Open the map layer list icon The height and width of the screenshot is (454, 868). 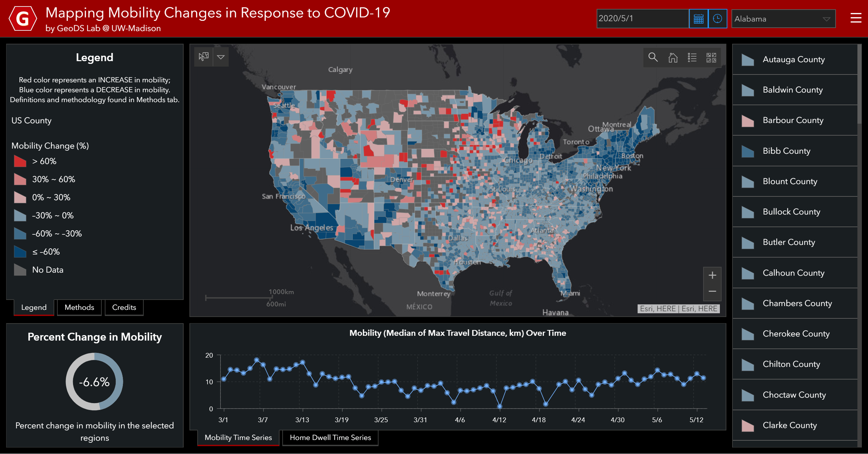[x=692, y=57]
